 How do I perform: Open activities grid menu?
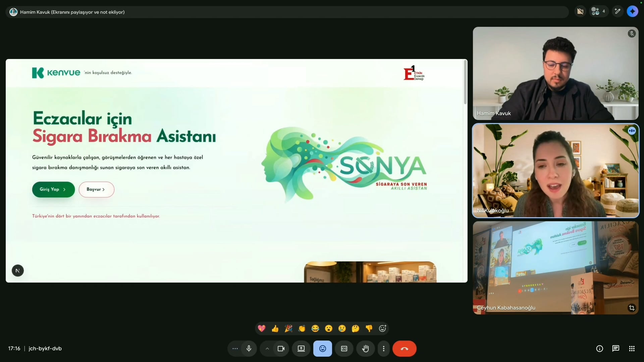click(632, 349)
